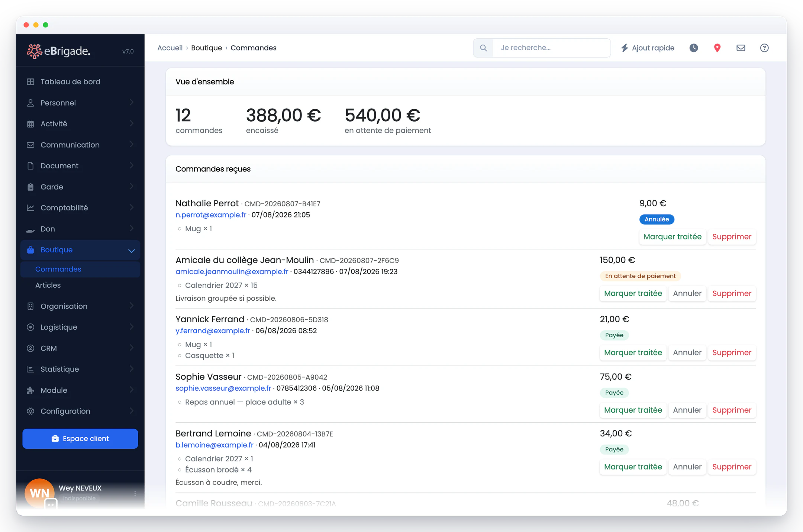The height and width of the screenshot is (532, 803).
Task: Open email link sophie.vasseur@example.fr
Action: (223, 388)
